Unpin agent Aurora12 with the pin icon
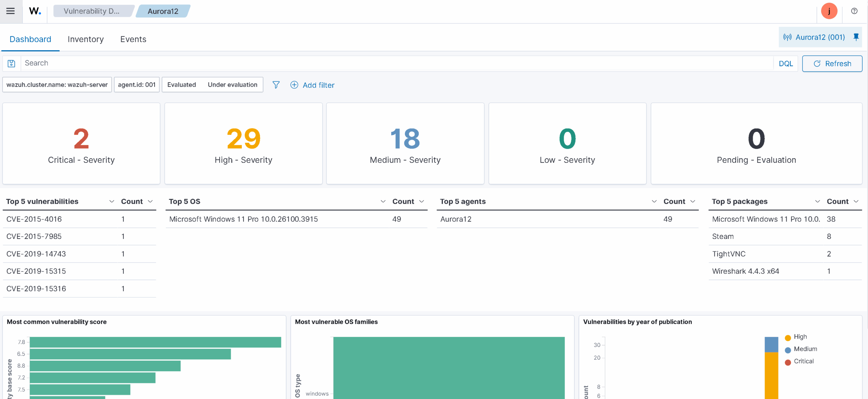Viewport: 868px width, 399px height. coord(856,37)
